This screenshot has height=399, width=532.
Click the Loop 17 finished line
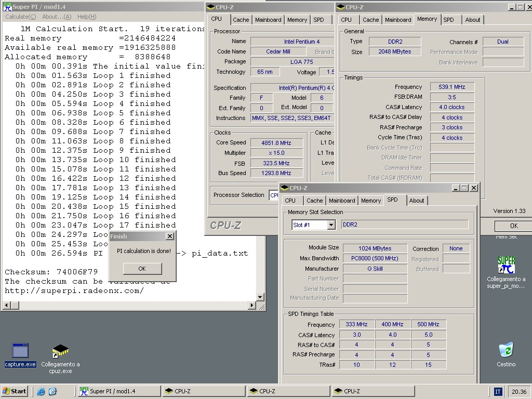[96, 225]
